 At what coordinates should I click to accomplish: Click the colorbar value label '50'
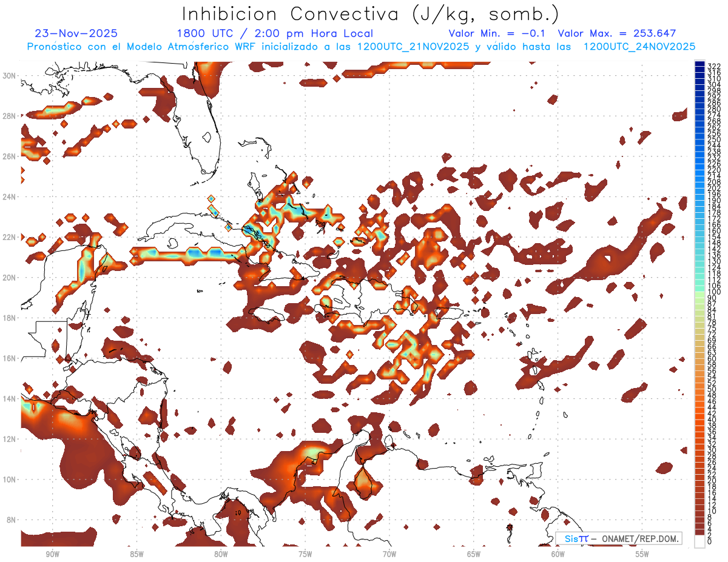click(x=712, y=389)
